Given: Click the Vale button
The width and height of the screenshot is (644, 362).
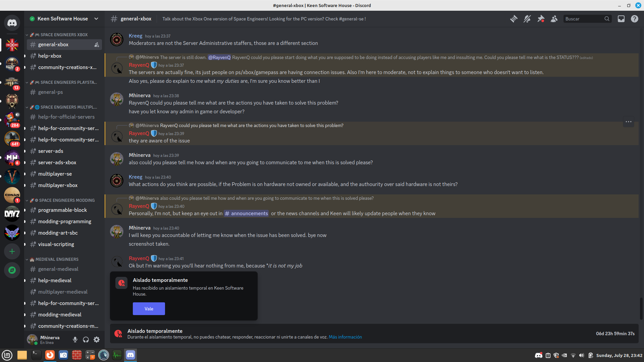Looking at the screenshot, I should 149,309.
